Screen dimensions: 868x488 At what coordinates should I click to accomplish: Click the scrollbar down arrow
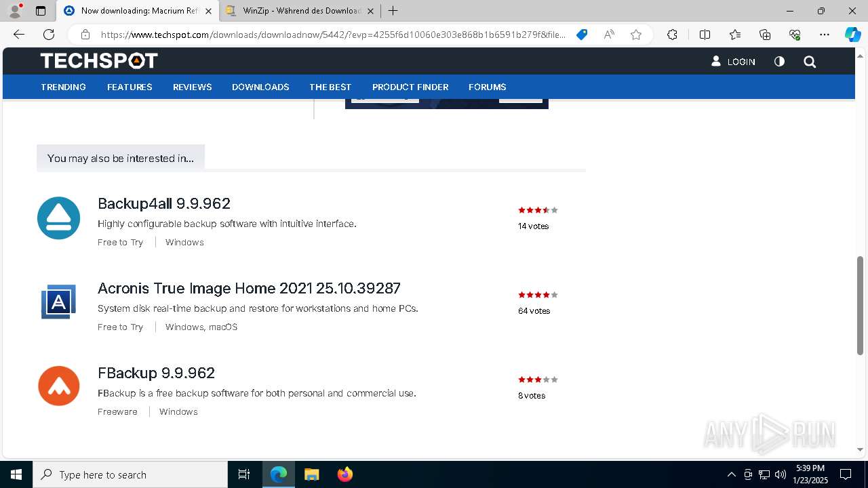(861, 449)
